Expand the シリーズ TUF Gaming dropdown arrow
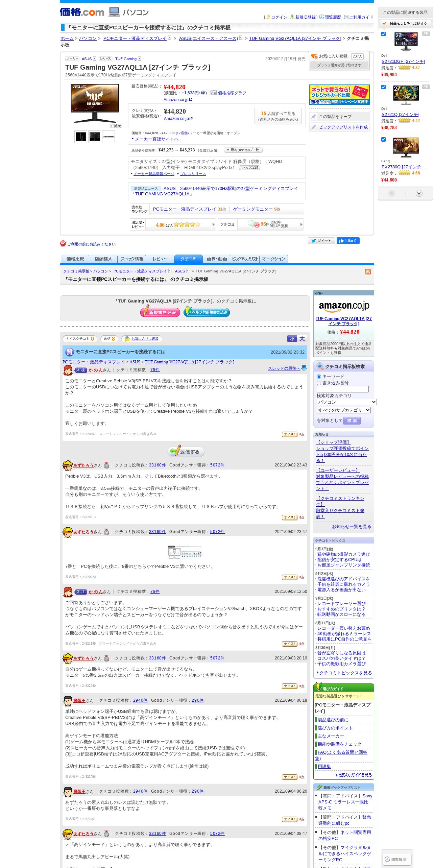The image size is (434, 868). (x=139, y=59)
